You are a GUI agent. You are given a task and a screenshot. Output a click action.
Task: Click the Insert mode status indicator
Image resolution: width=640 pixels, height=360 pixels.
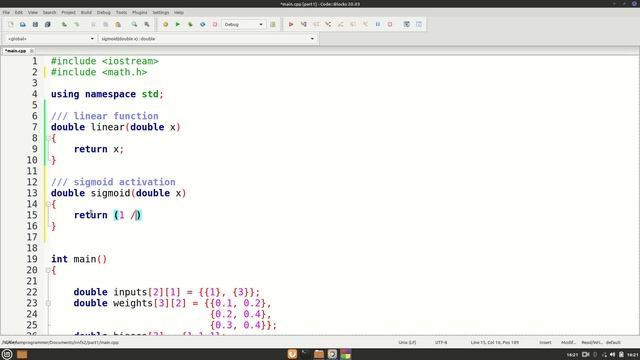pos(545,342)
